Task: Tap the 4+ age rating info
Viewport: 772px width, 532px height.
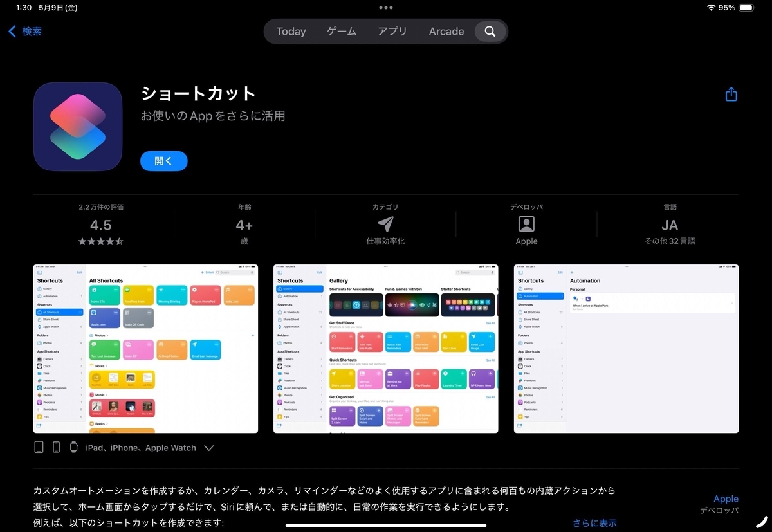Action: pos(244,225)
